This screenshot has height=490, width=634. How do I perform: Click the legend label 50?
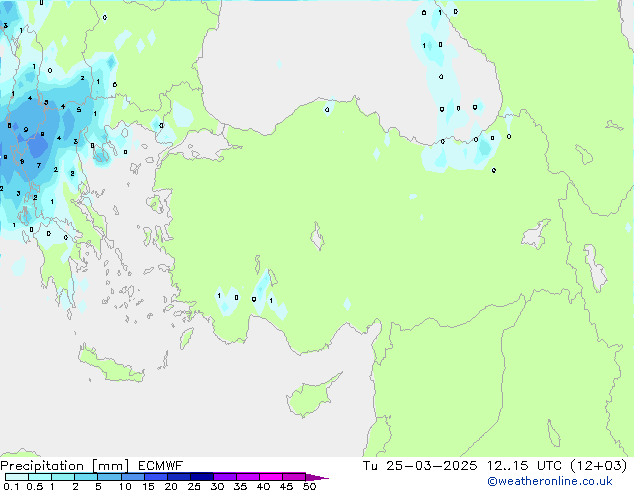(309, 486)
